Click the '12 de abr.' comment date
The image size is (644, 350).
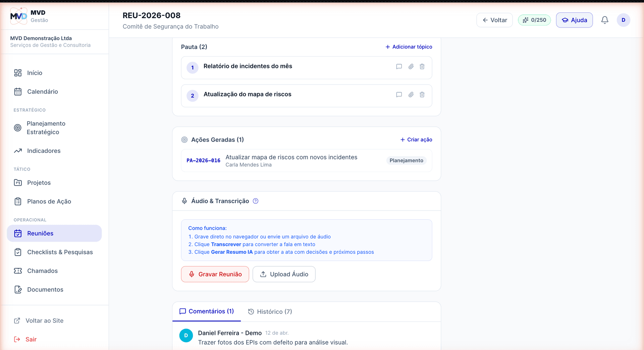pyautogui.click(x=277, y=333)
